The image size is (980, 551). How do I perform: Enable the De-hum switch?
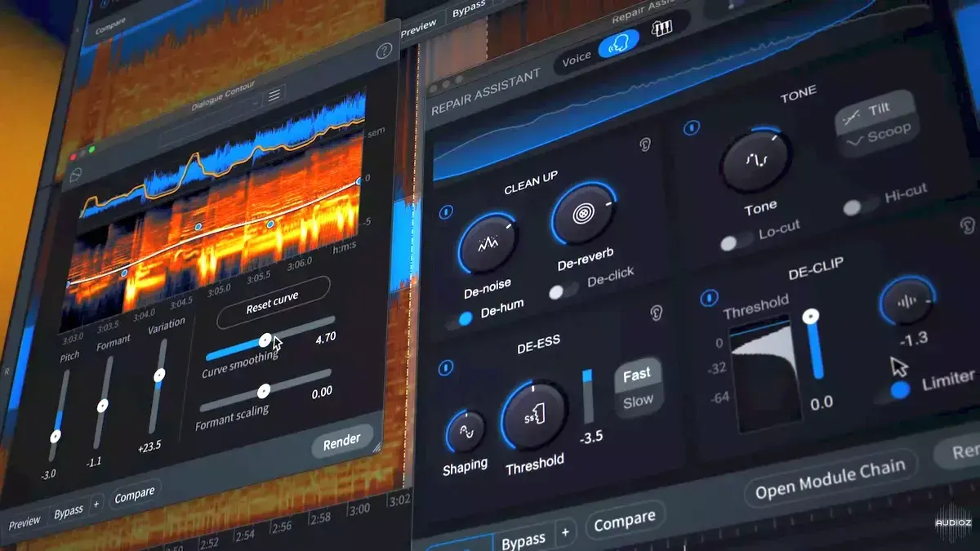pos(460,319)
